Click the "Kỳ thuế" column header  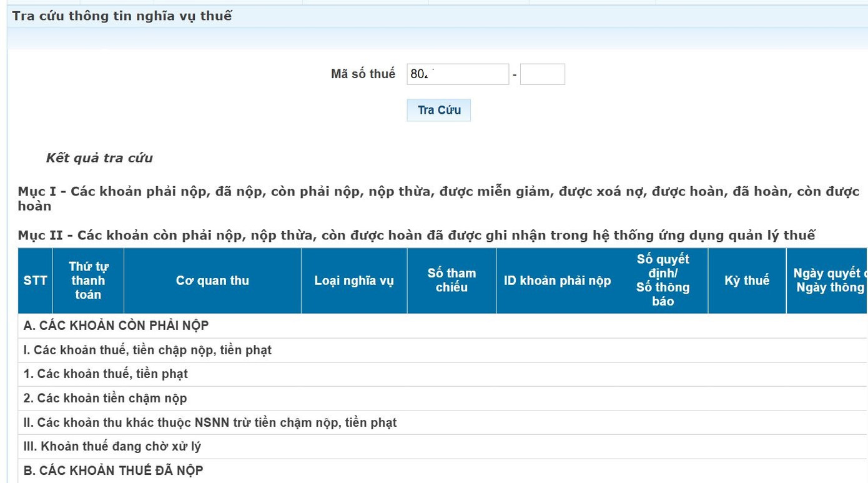[x=746, y=280]
